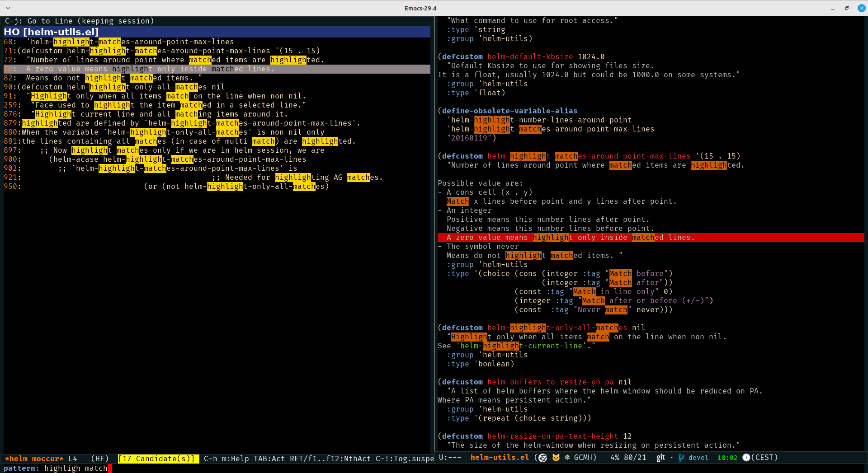Select candidate line 259 "Face used to highlight"

(x=217, y=105)
